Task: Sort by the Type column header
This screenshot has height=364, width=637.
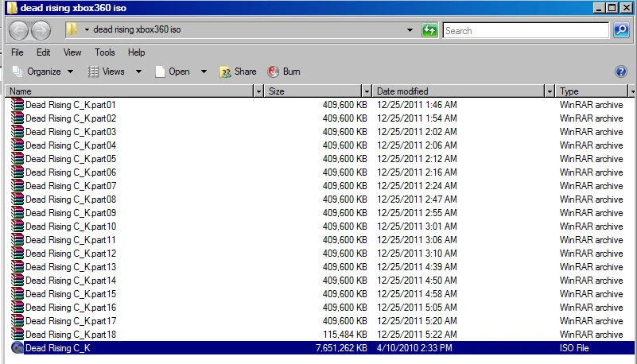Action: point(592,91)
